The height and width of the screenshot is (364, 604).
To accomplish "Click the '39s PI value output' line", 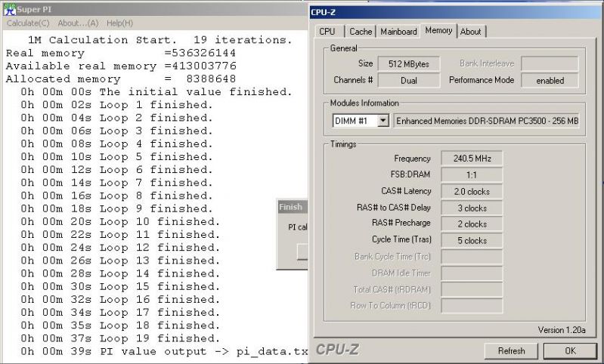I will (164, 352).
